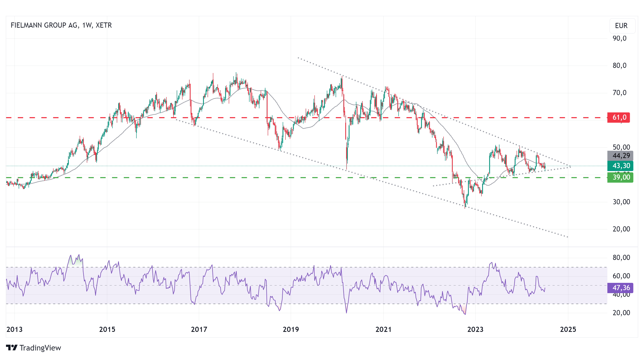Select the green 39,00 price label
The image size is (644, 358).
tap(620, 177)
